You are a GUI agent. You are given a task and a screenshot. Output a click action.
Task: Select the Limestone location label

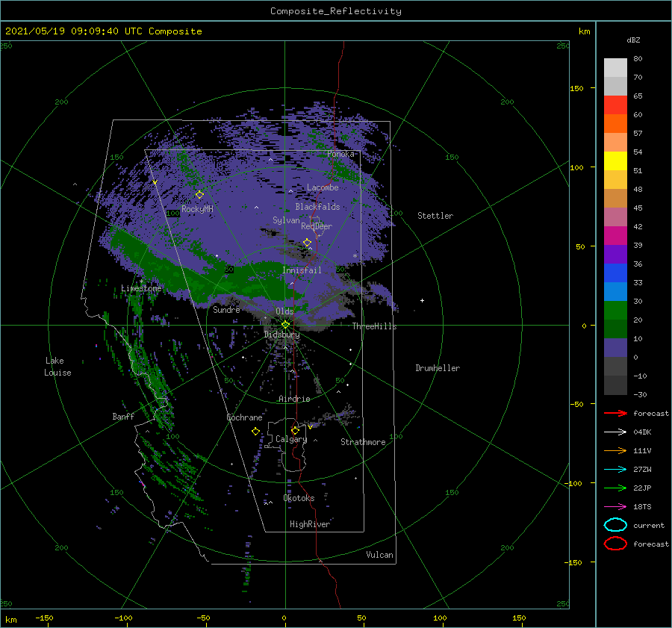point(141,288)
